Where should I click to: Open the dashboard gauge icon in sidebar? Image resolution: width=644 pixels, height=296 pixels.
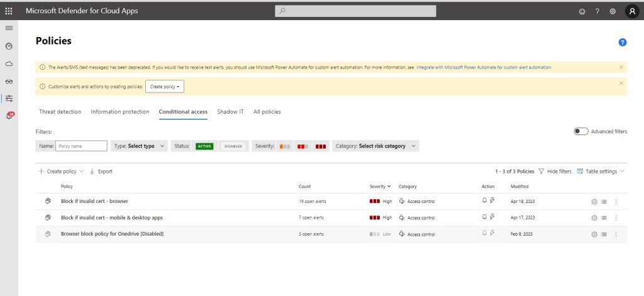9,46
